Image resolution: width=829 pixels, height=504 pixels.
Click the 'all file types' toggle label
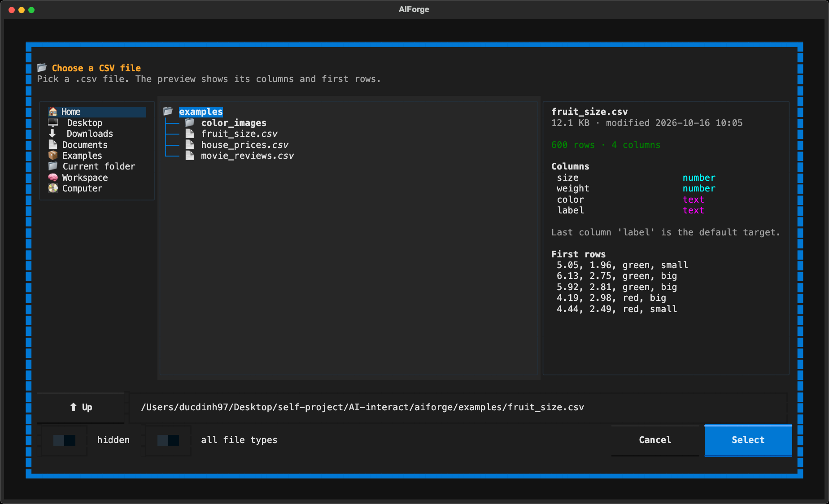[x=239, y=440]
